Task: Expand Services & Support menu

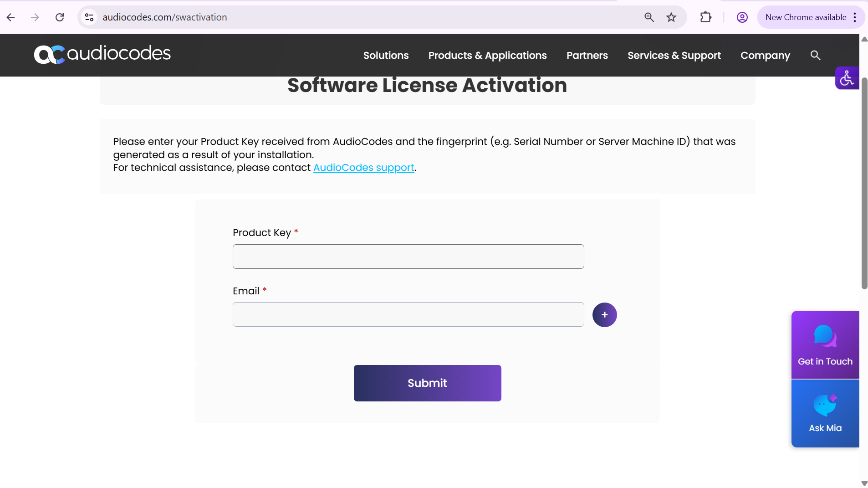Action: pos(674,55)
